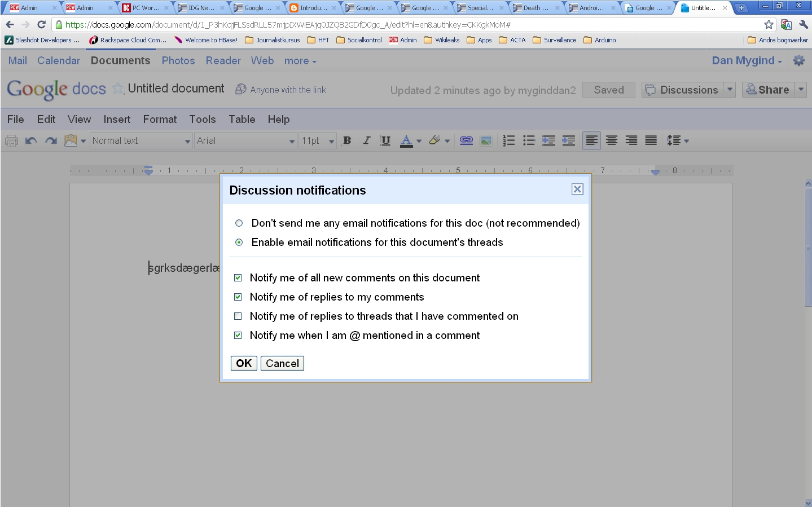Open the Insert menu
The image size is (812, 507).
coord(117,120)
